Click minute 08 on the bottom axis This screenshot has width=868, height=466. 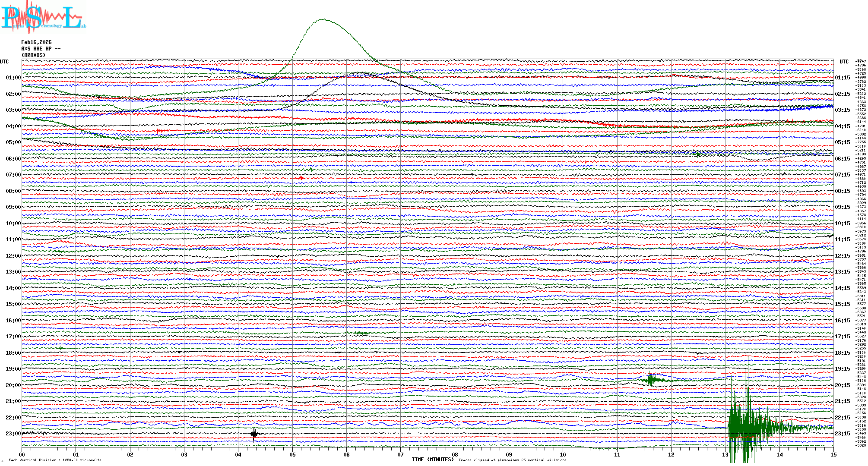455,455
